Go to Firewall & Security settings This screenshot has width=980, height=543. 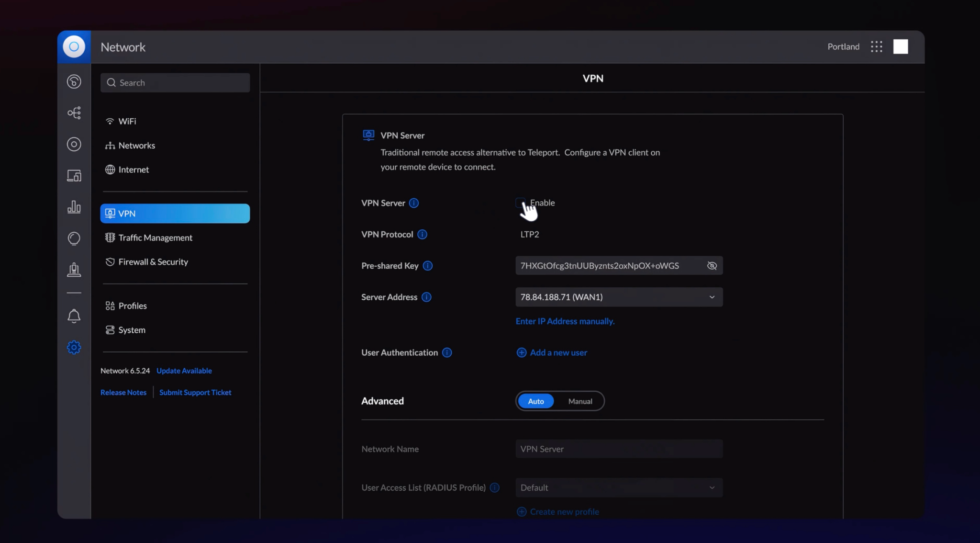153,262
